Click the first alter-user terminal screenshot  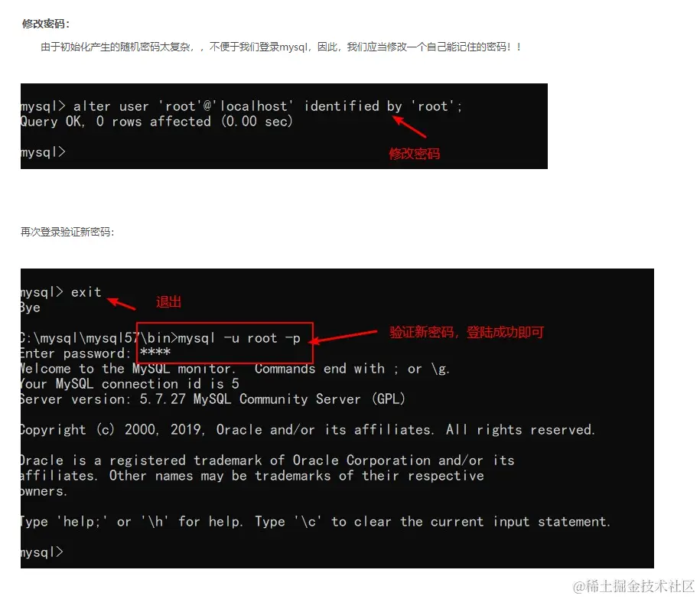284,126
